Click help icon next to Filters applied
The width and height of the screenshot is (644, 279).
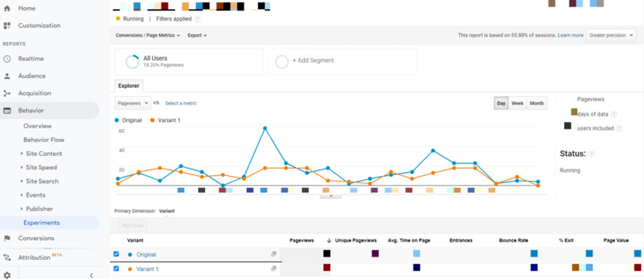coord(197,19)
